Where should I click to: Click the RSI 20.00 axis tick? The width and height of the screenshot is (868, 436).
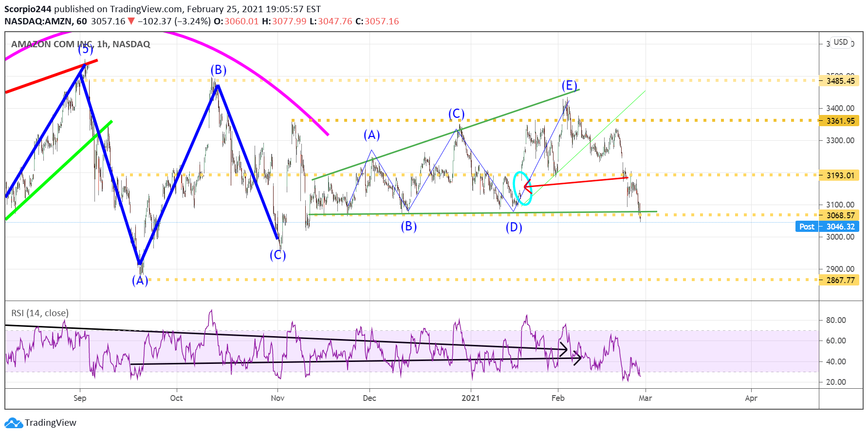(836, 382)
